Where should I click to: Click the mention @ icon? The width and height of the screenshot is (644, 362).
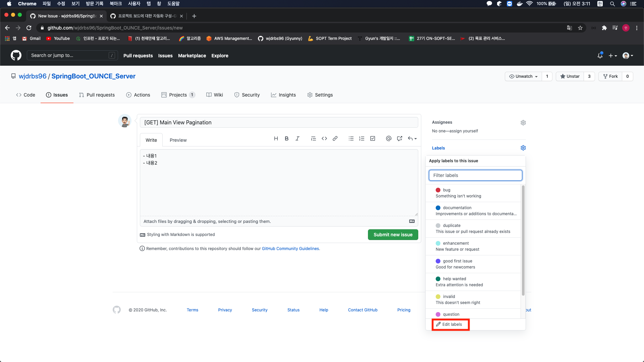coord(388,138)
